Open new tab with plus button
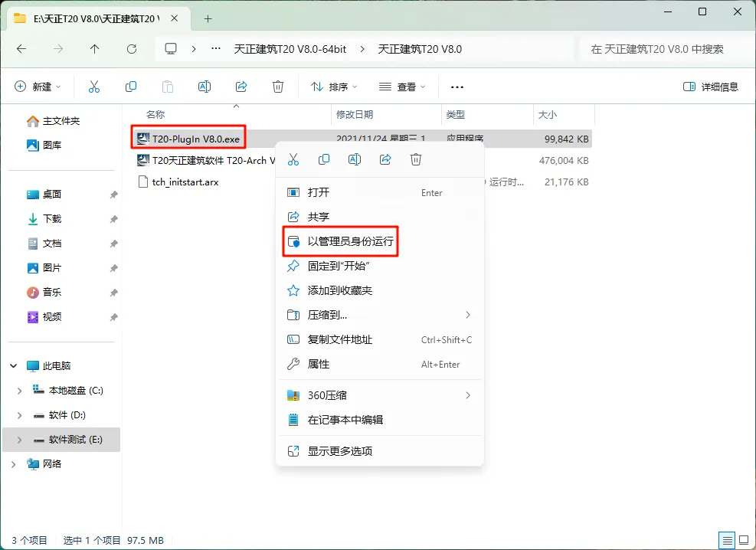Image resolution: width=756 pixels, height=550 pixels. point(208,19)
